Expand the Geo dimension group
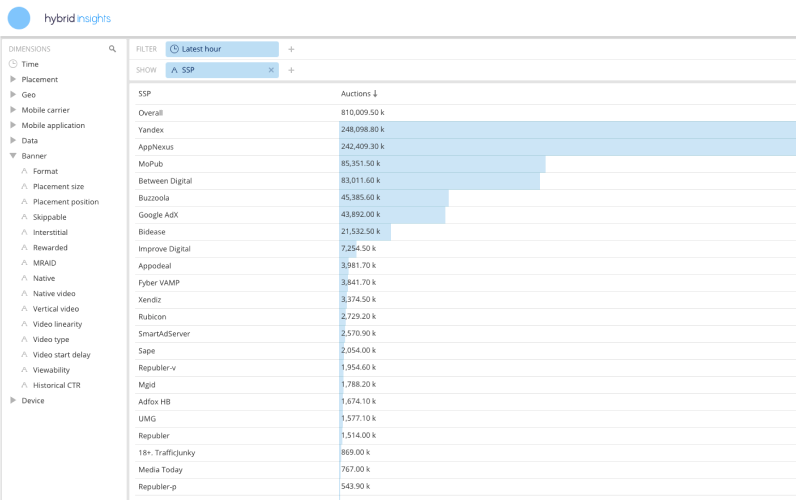Viewport: 796px width, 500px height. tap(13, 94)
